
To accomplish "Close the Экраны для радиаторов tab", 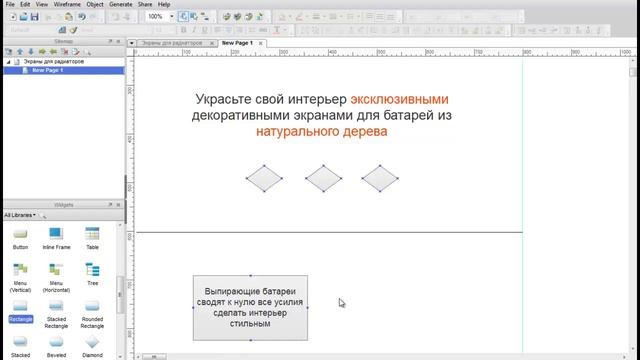I will 212,43.
